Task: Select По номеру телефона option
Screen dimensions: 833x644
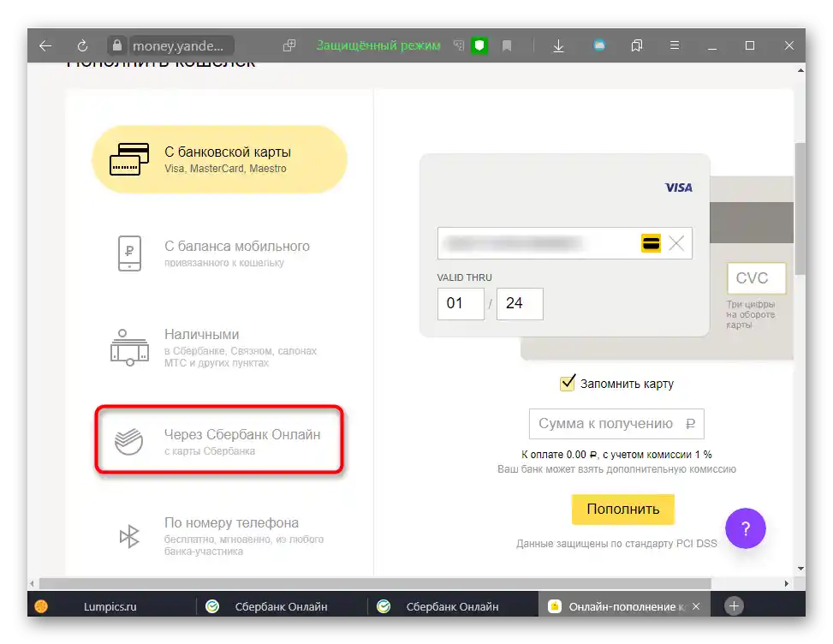Action: coord(219,535)
